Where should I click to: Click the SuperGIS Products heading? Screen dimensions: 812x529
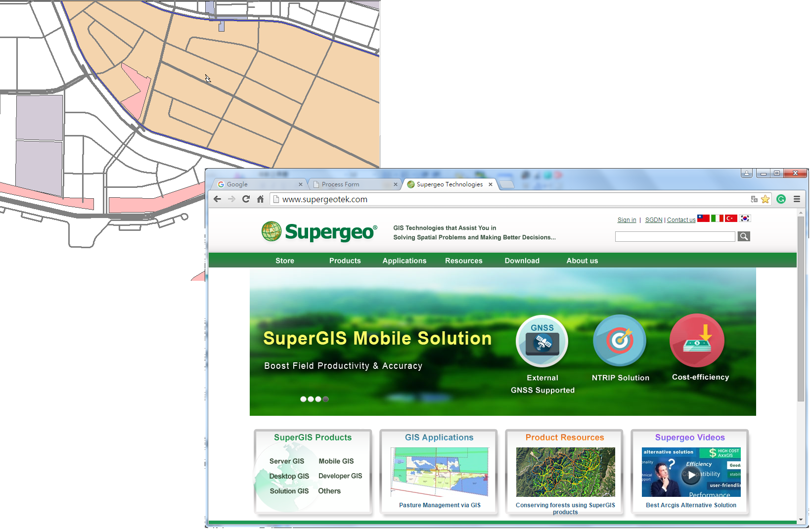coord(313,438)
